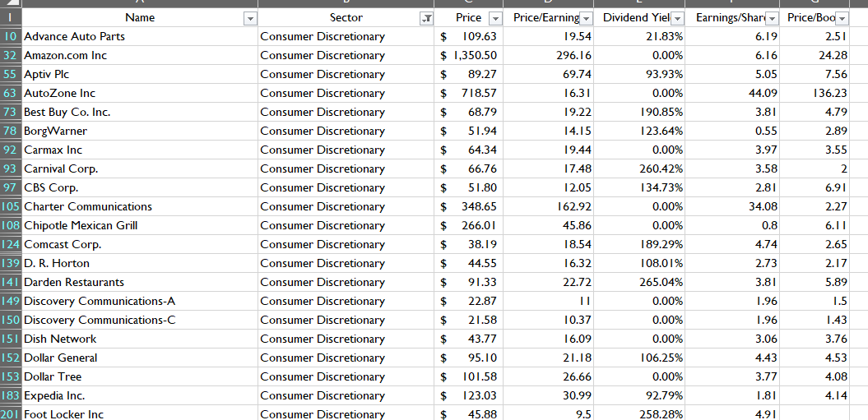Click the Darden Restaurants cell

140,282
